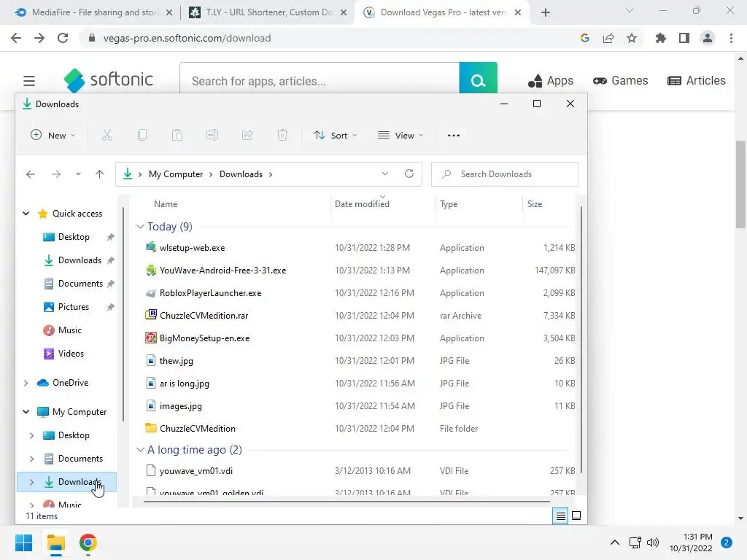The height and width of the screenshot is (560, 747).
Task: Click the Softonic search magnifier button
Action: [478, 81]
